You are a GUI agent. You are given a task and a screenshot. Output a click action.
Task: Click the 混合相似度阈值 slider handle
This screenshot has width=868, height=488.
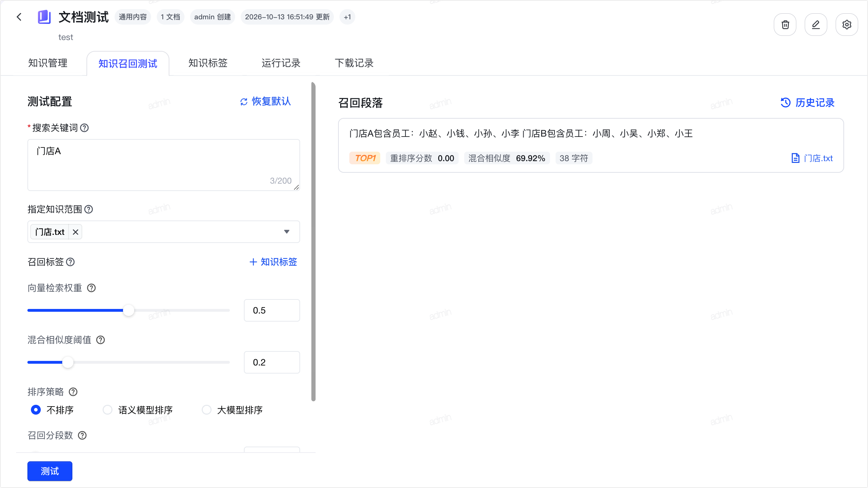point(68,362)
